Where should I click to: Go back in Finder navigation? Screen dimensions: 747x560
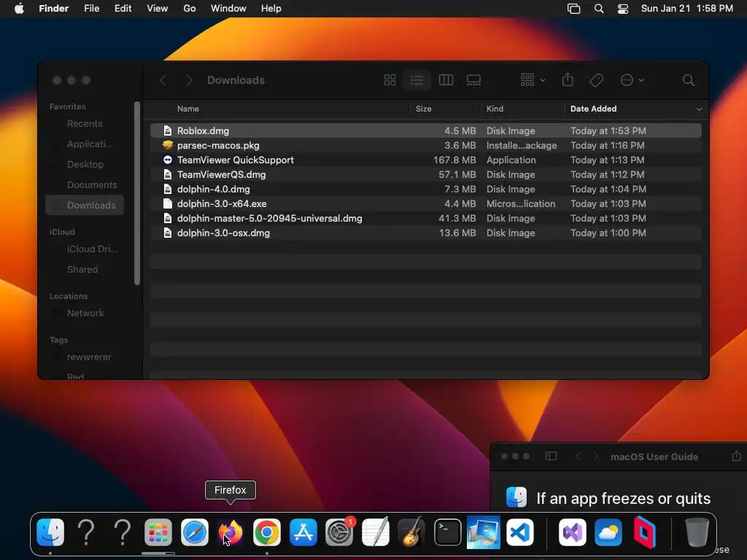coord(163,80)
